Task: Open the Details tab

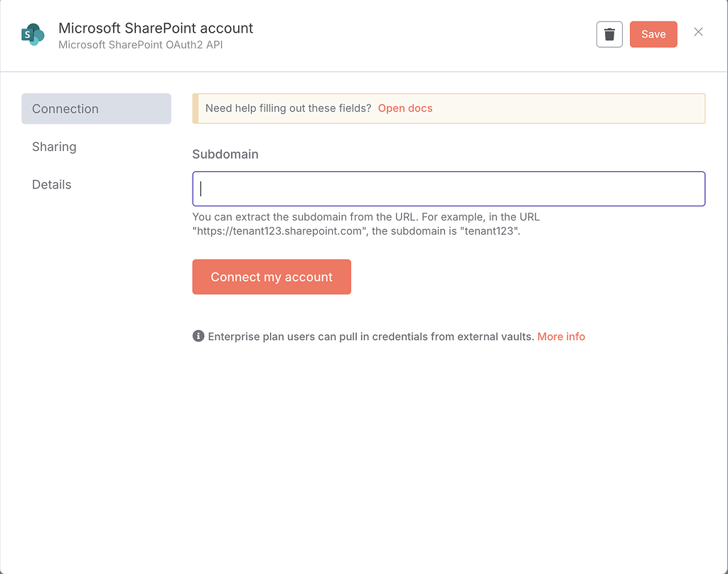Action: point(51,184)
